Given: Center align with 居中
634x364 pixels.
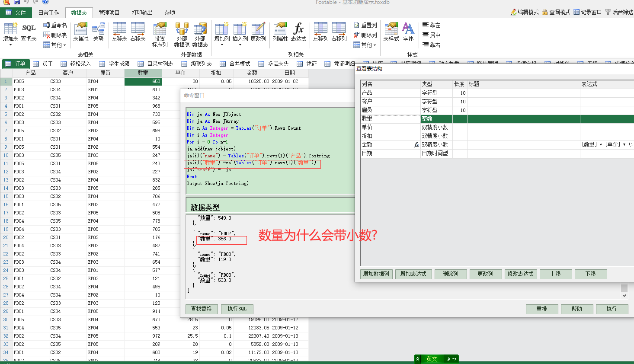Looking at the screenshot, I should click(x=432, y=35).
